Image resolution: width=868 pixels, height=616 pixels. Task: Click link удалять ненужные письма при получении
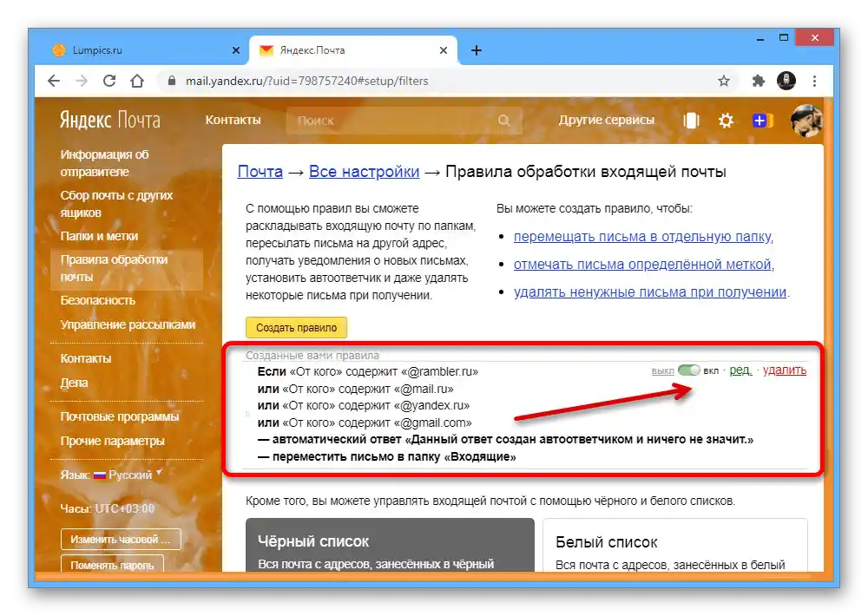[x=650, y=292]
